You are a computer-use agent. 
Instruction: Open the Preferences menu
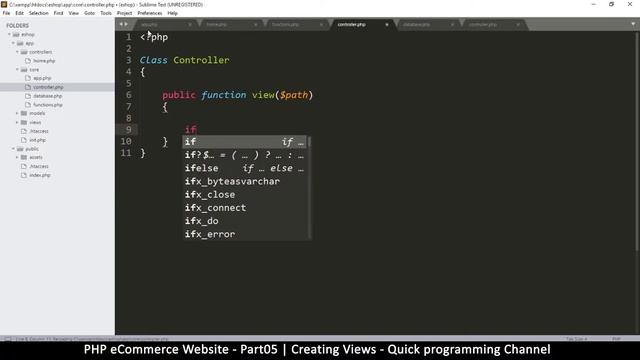coord(149,13)
